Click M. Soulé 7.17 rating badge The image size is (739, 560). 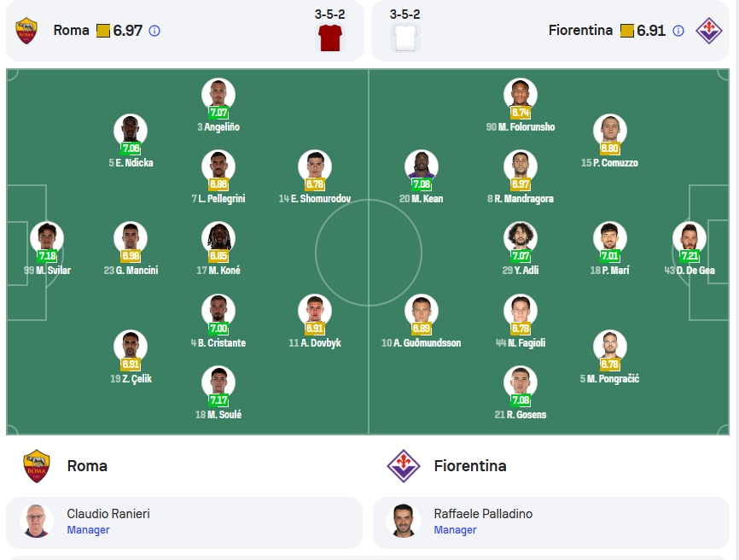218,400
